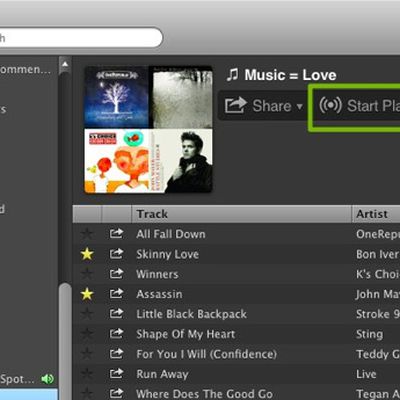
Task: Click the playlist cover art mosaic
Action: (x=148, y=129)
